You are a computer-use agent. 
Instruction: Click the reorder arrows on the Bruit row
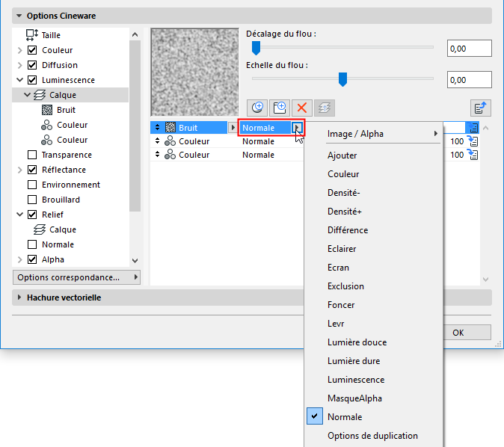157,128
